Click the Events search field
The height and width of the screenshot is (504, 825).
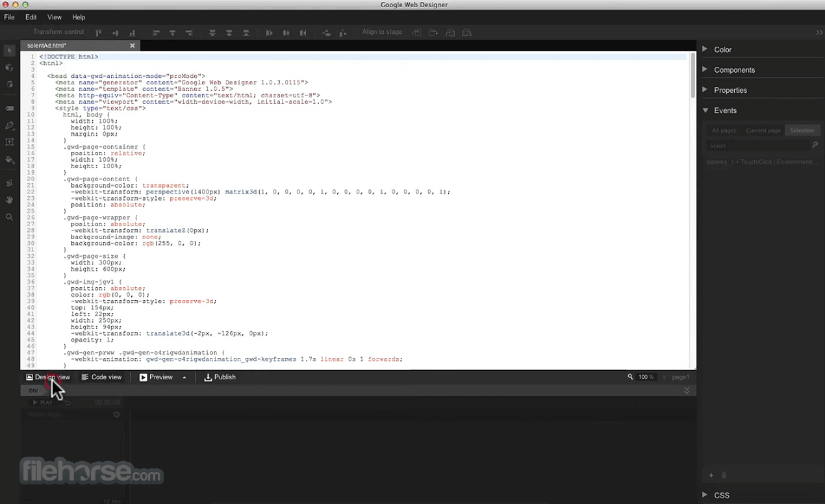tap(757, 145)
